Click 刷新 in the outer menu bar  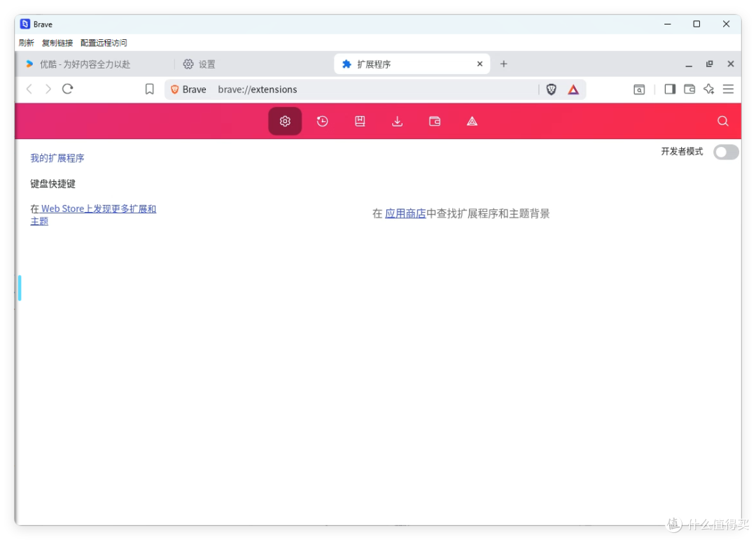click(x=27, y=43)
